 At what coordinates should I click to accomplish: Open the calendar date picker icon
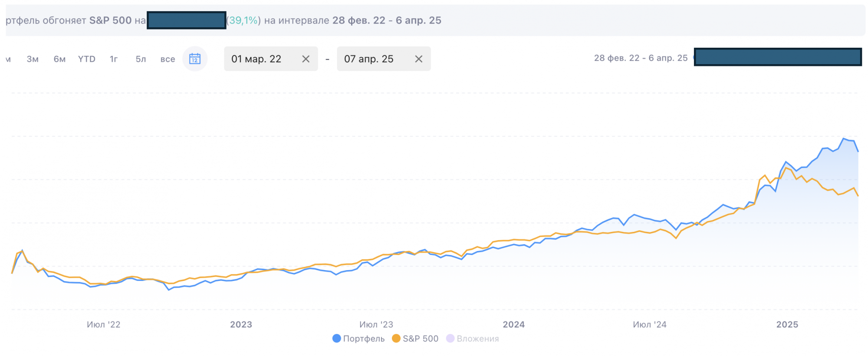tap(195, 59)
